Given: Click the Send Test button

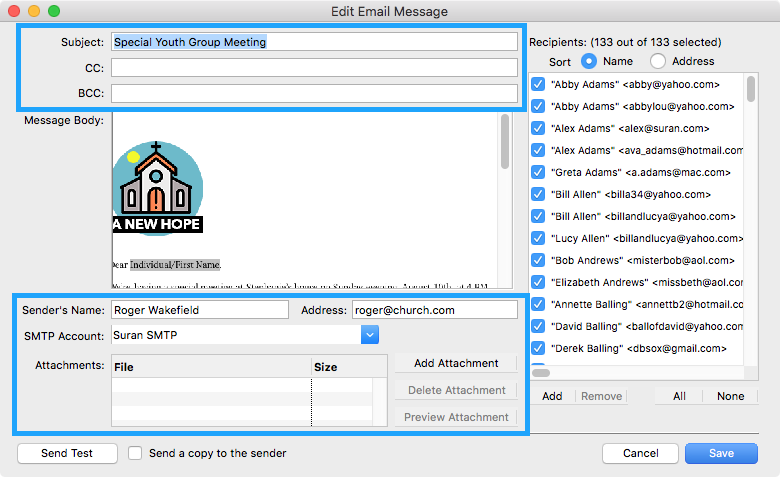Looking at the screenshot, I should click(x=67, y=453).
